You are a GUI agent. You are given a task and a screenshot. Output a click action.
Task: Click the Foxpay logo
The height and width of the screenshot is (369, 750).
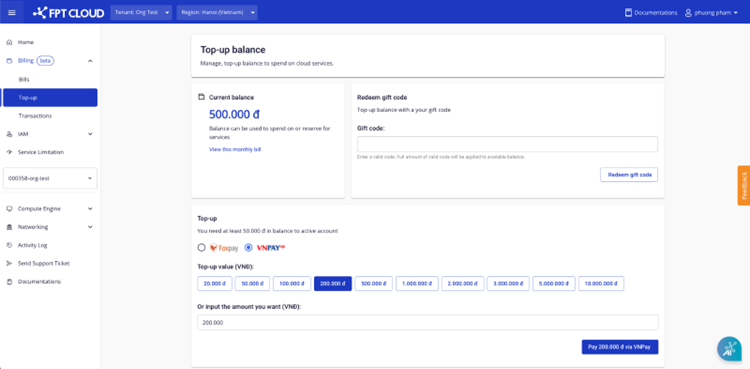coord(224,248)
